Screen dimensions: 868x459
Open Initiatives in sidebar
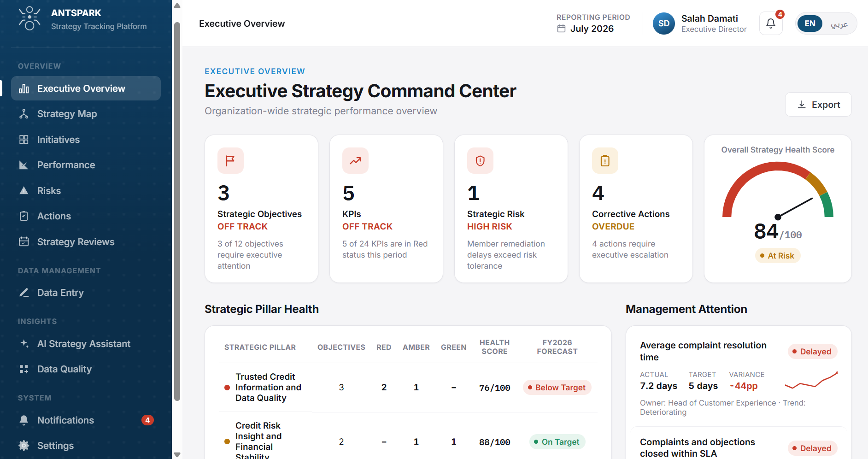tap(86, 140)
